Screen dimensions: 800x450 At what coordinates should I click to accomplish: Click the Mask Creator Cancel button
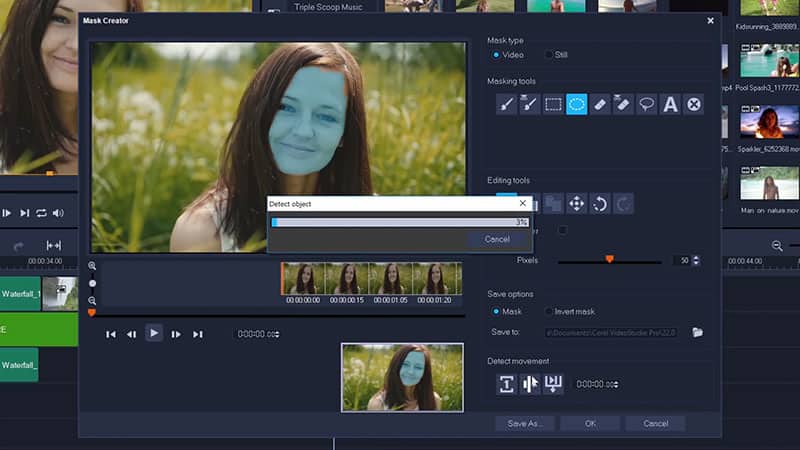point(656,423)
